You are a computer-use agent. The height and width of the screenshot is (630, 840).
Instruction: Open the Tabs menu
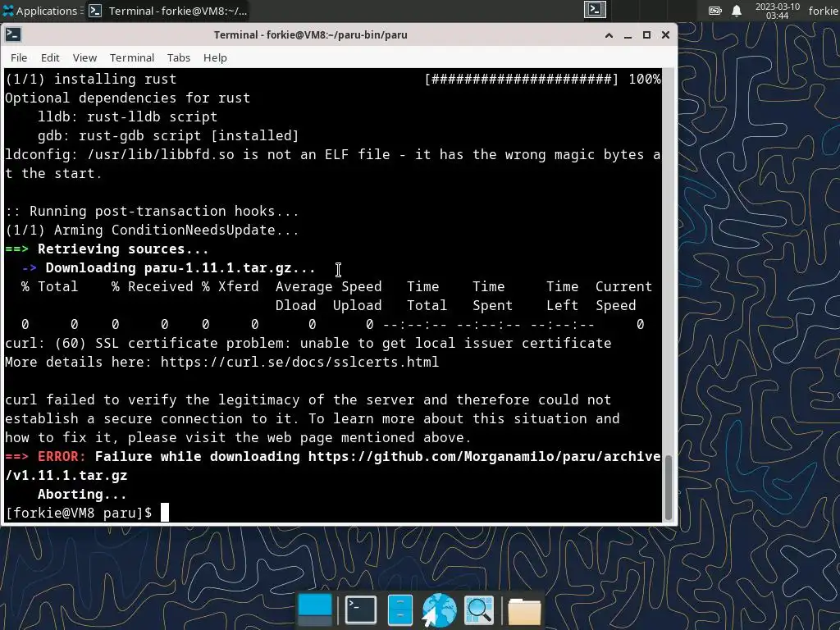coord(178,58)
